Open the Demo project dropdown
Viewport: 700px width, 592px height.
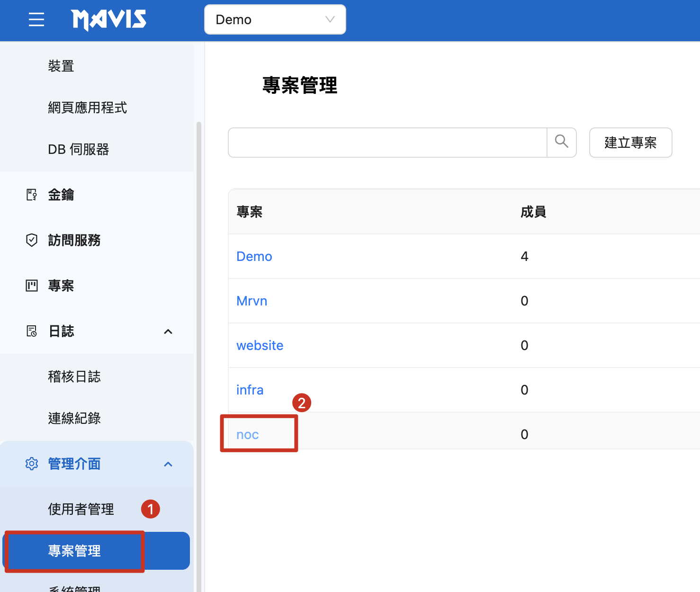(x=275, y=20)
